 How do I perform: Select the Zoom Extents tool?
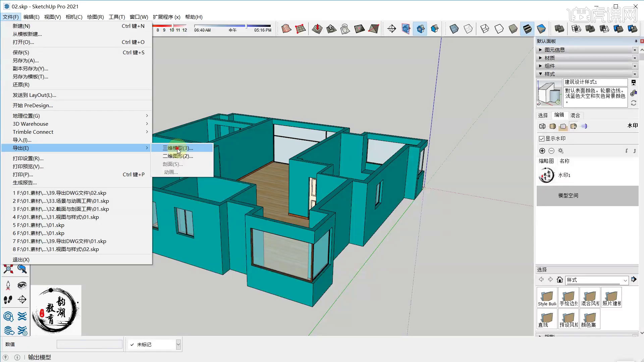[8, 269]
